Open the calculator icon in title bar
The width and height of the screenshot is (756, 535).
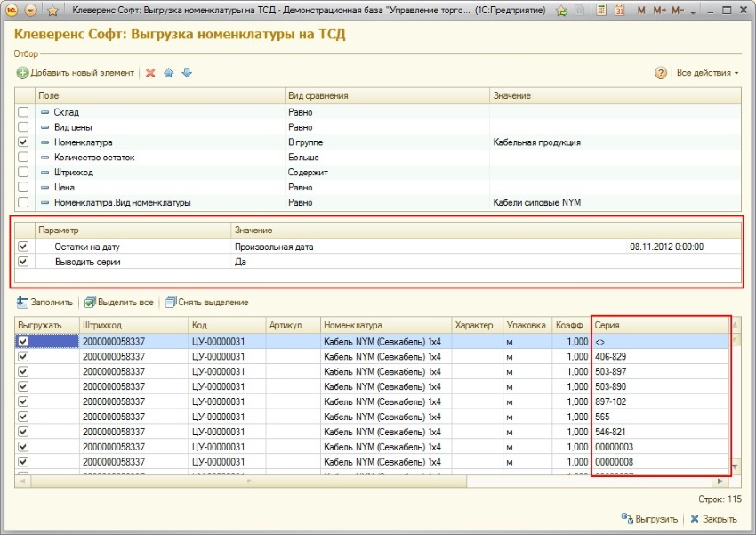coord(600,10)
